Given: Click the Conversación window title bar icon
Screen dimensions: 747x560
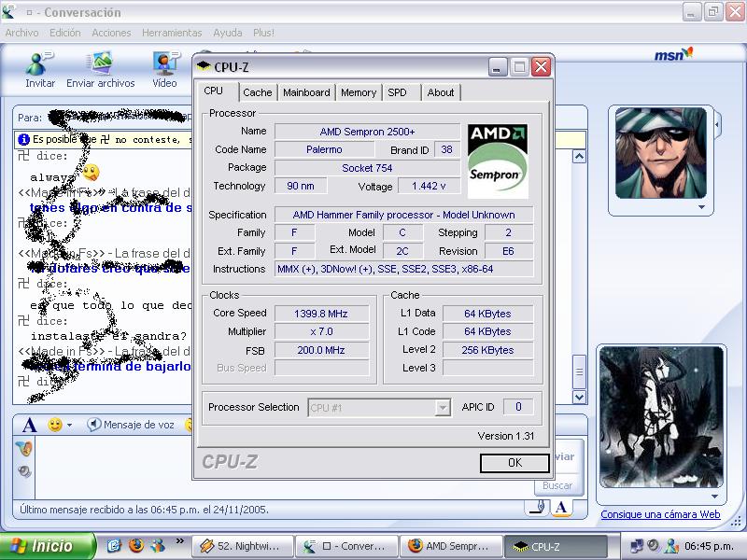Looking at the screenshot, I should (8, 12).
